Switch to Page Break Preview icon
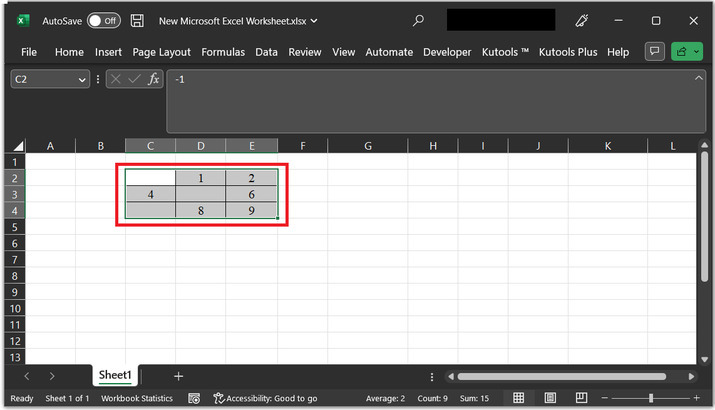Viewport: 715px width, 410px height. (x=581, y=398)
